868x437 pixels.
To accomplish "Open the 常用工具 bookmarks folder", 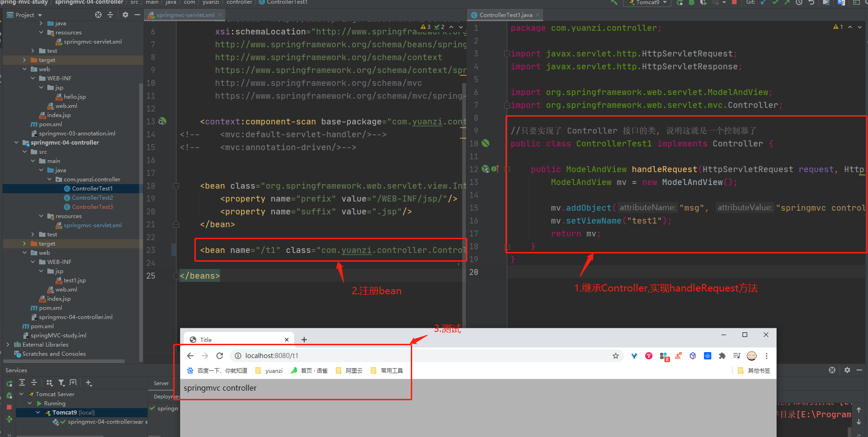I will pos(387,371).
